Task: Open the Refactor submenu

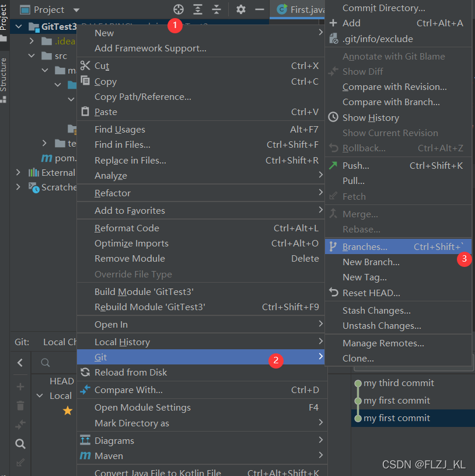Action: click(x=201, y=193)
